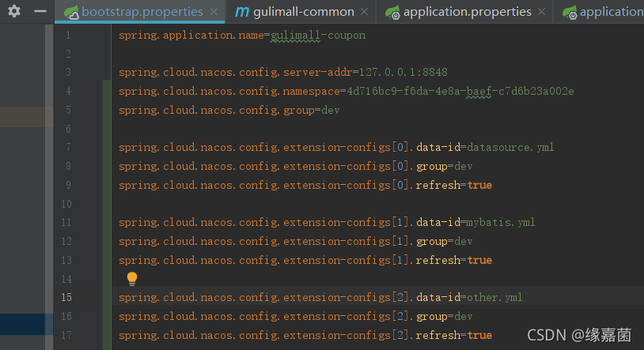Click the namespace value 4d716bc9-f6da-4e8a-baef-c7d6b23a002e
This screenshot has height=350, width=644.
pos(460,91)
